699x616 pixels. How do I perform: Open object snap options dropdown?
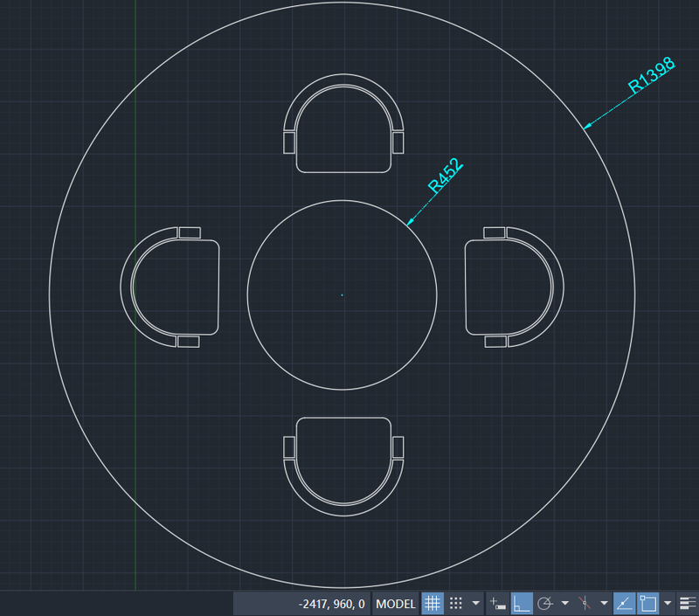click(668, 604)
